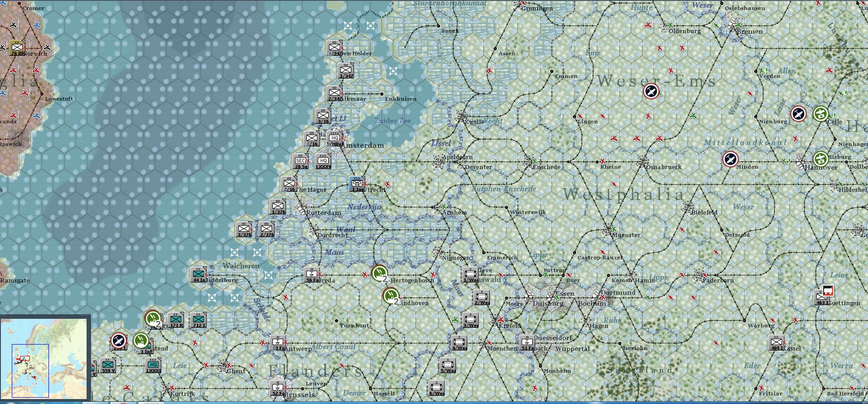Select the 44 In division at Middelburg
The height and width of the screenshot is (404, 868).
point(199,274)
